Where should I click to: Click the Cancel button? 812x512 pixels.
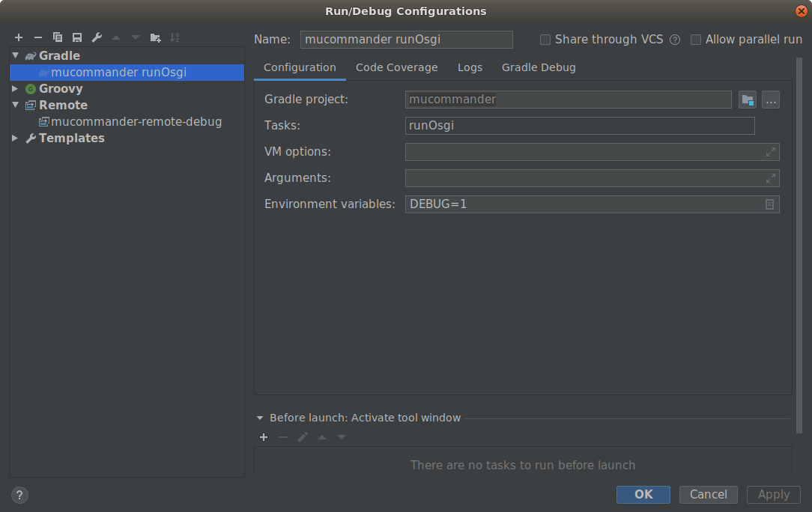point(709,494)
